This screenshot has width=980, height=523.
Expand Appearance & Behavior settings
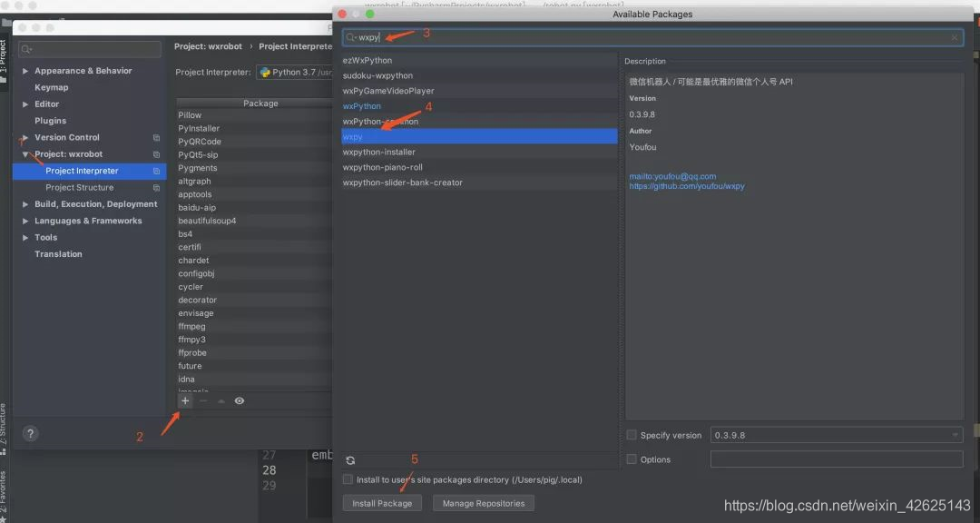(x=25, y=72)
